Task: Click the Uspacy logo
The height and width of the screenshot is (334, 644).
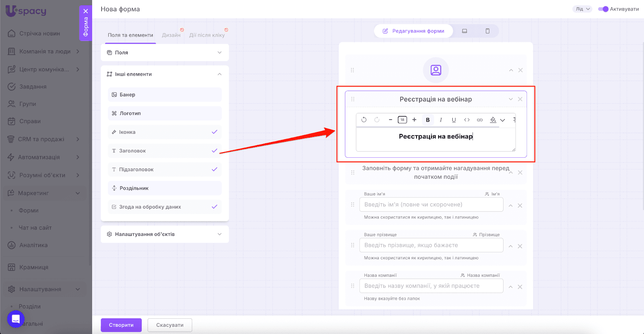Action: tap(26, 11)
